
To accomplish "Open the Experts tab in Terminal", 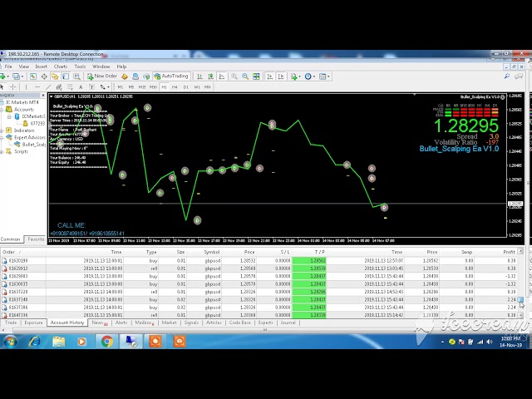I will pos(265,323).
